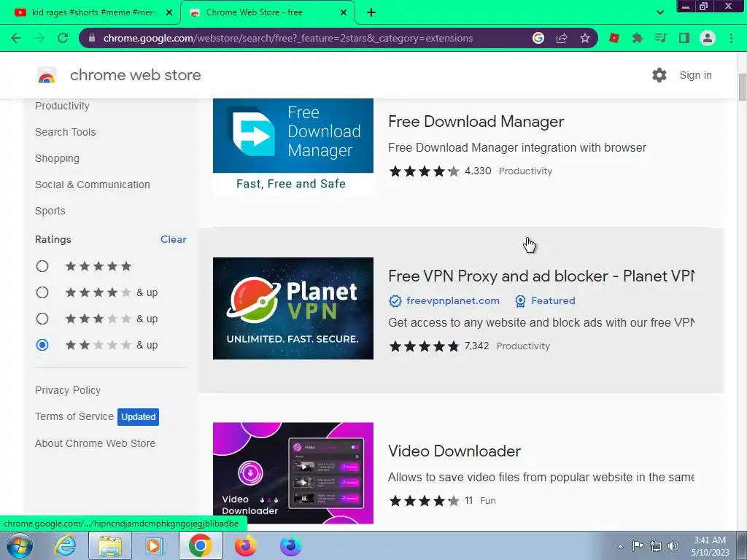The image size is (747, 560).
Task: Click the Featured badge on Planet VPN
Action: [x=546, y=300]
